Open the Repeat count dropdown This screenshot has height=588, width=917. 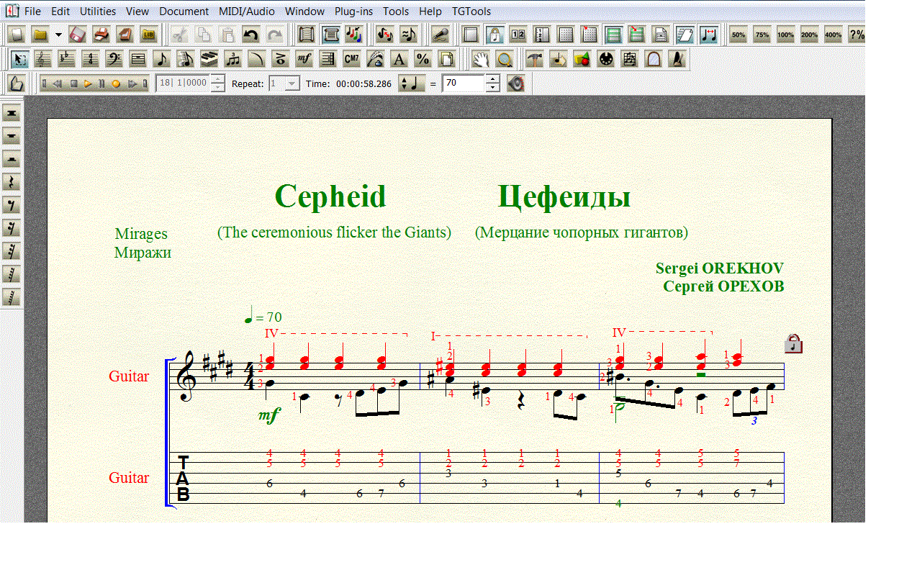coord(292,83)
